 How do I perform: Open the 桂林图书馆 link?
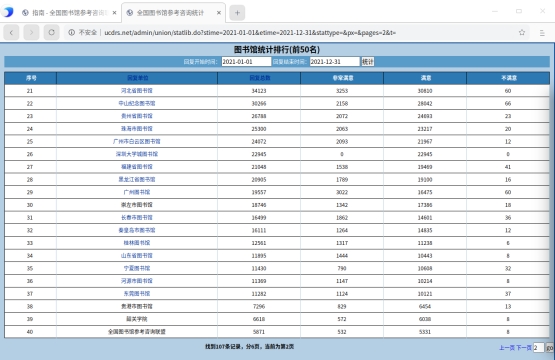tap(137, 243)
